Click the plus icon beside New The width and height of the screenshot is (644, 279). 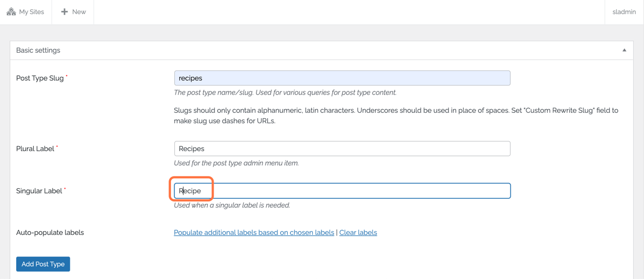(x=64, y=12)
